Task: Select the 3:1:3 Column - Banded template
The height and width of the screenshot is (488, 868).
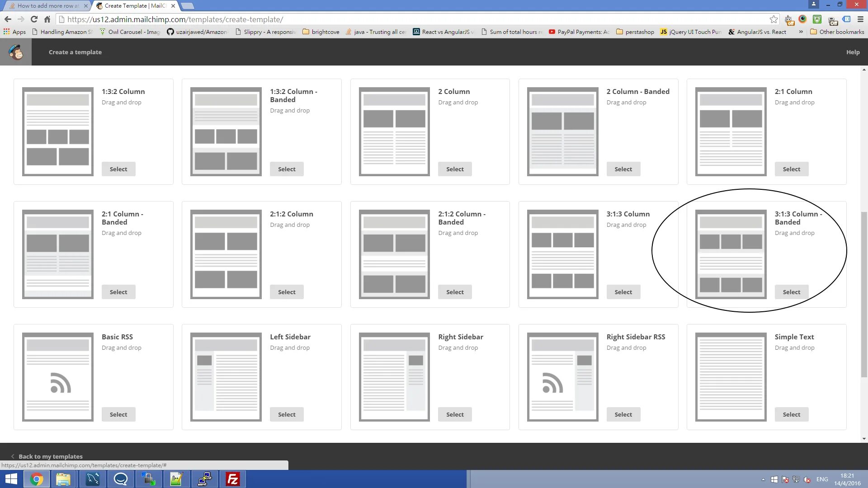Action: tap(791, 292)
